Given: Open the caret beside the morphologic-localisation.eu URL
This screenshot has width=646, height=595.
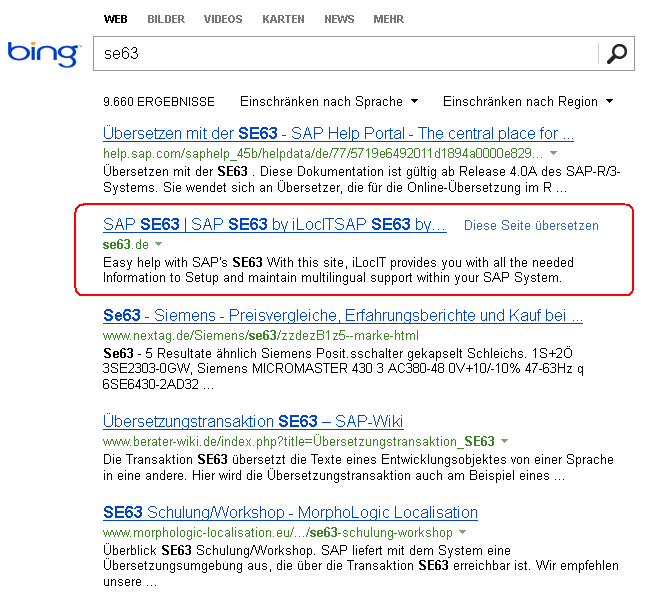Looking at the screenshot, I should [x=462, y=532].
